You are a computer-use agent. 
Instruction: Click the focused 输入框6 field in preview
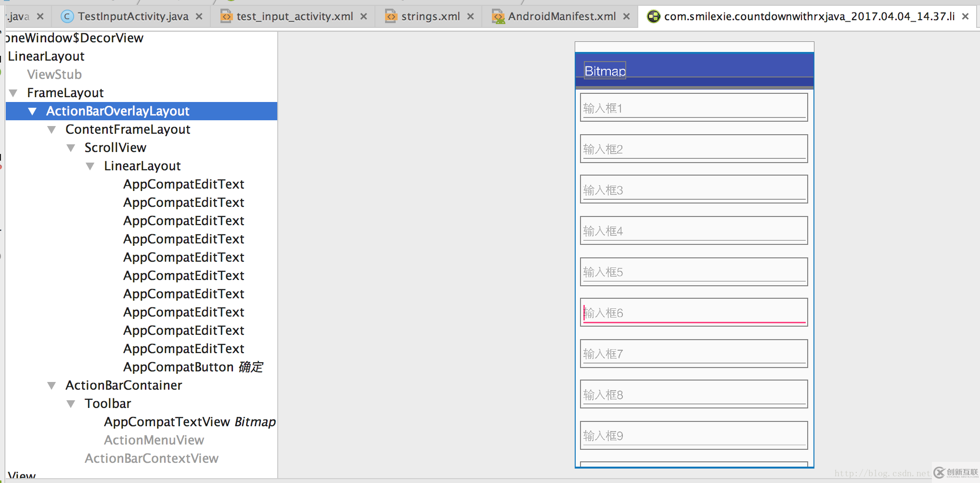coord(694,312)
